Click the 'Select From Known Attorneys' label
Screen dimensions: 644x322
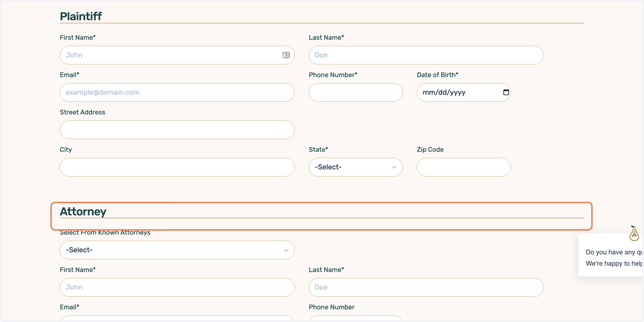point(105,232)
